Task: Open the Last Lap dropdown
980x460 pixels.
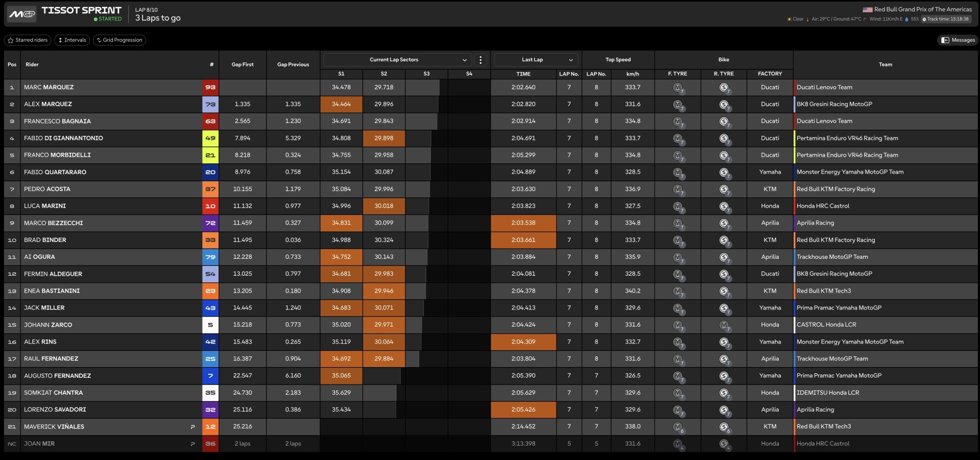Action: point(536,60)
